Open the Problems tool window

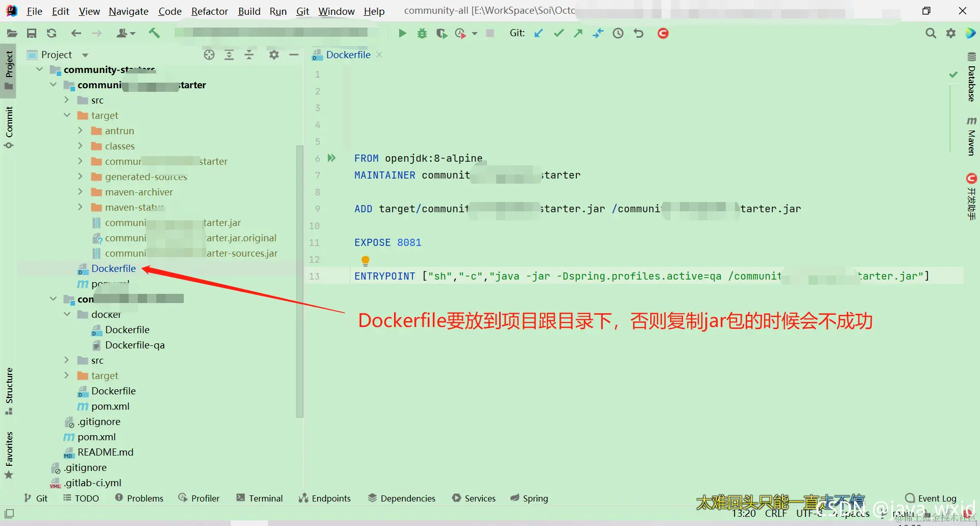[139, 498]
